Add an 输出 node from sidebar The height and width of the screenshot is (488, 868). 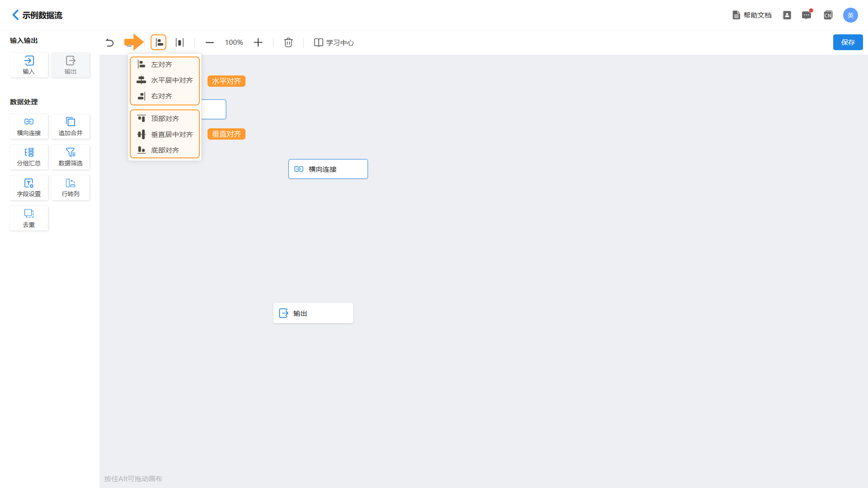click(x=71, y=65)
